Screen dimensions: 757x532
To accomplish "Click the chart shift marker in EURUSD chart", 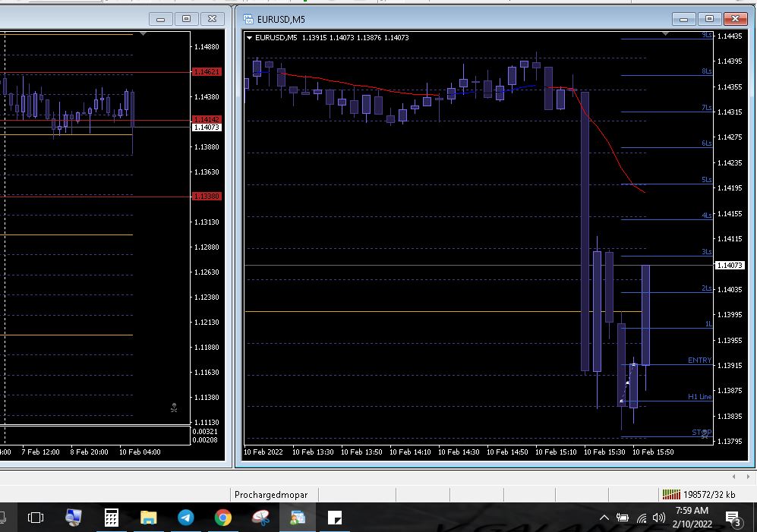I will point(666,34).
